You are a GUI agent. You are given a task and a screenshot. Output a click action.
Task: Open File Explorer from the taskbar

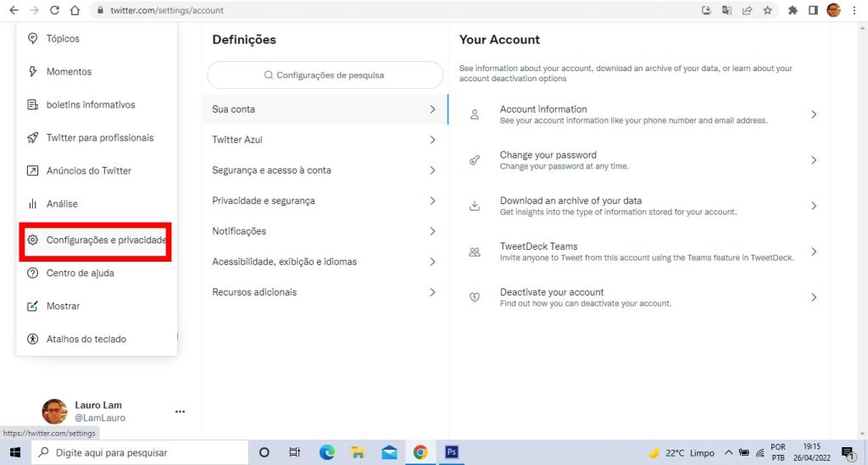point(359,452)
